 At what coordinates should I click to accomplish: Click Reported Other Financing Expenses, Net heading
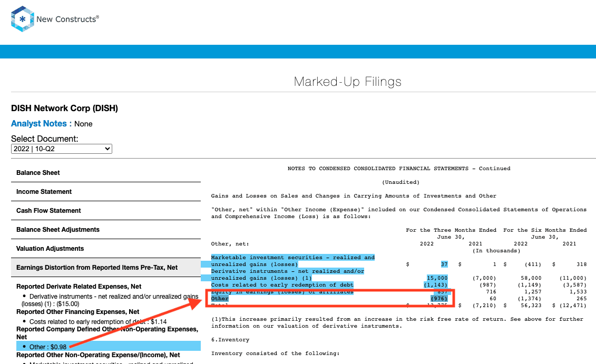pyautogui.click(x=78, y=311)
